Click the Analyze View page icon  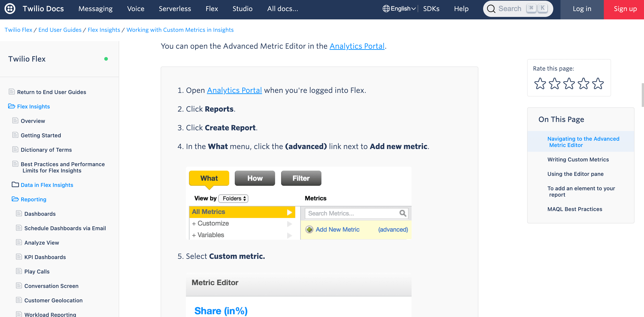[19, 242]
